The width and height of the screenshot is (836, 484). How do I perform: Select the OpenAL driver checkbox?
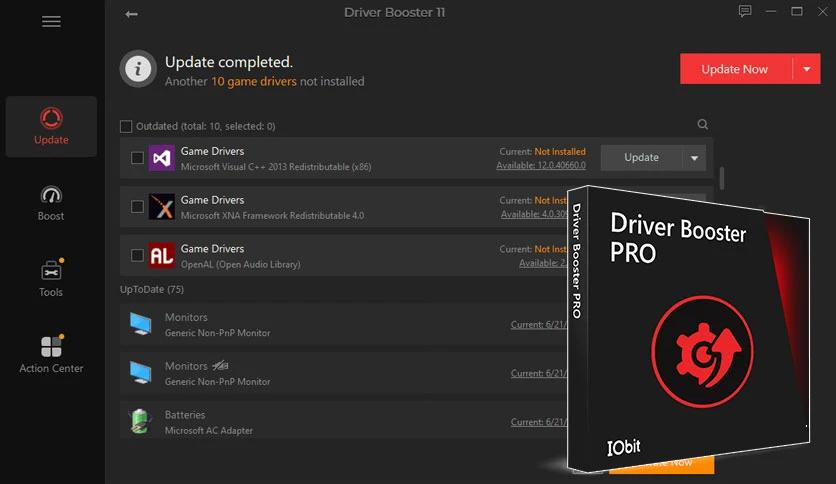click(138, 256)
